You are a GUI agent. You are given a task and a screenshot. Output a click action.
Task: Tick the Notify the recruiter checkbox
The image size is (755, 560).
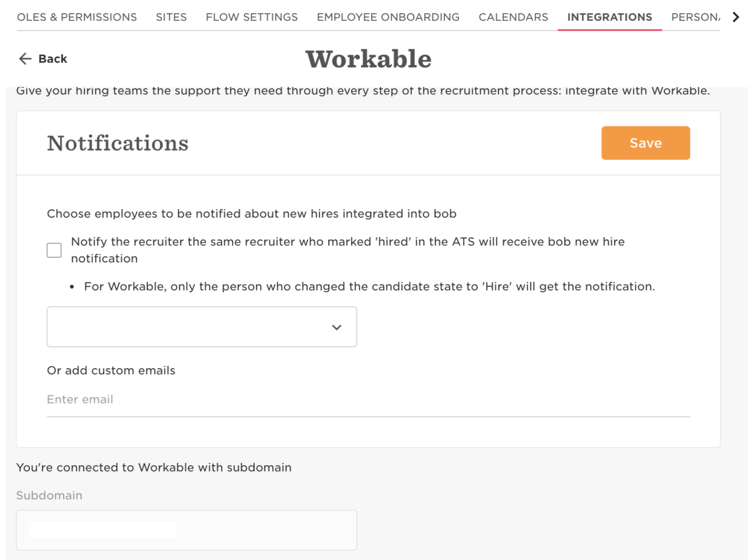point(54,250)
